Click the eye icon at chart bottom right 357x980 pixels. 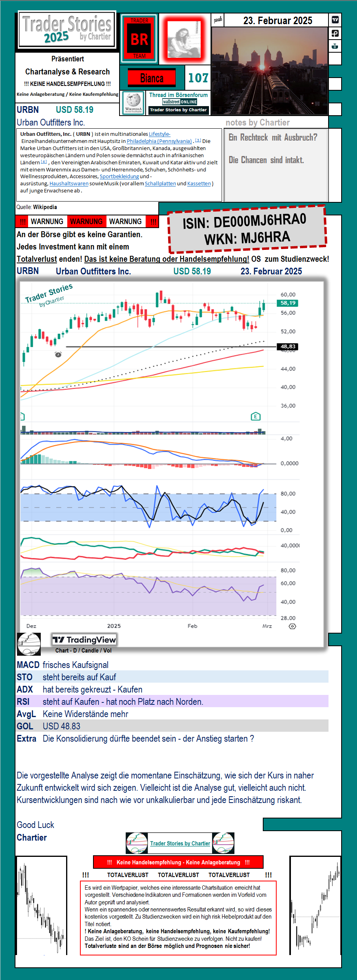(x=292, y=626)
